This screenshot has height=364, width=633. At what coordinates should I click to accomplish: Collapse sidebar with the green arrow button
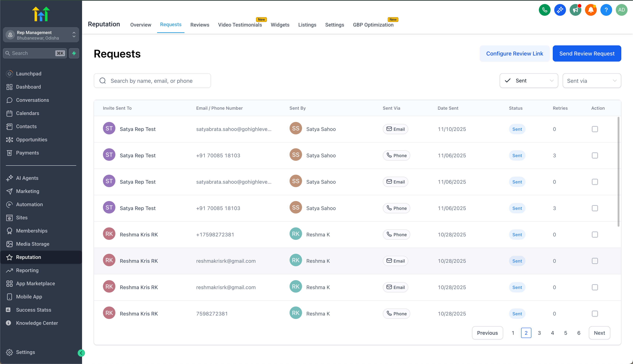click(81, 353)
